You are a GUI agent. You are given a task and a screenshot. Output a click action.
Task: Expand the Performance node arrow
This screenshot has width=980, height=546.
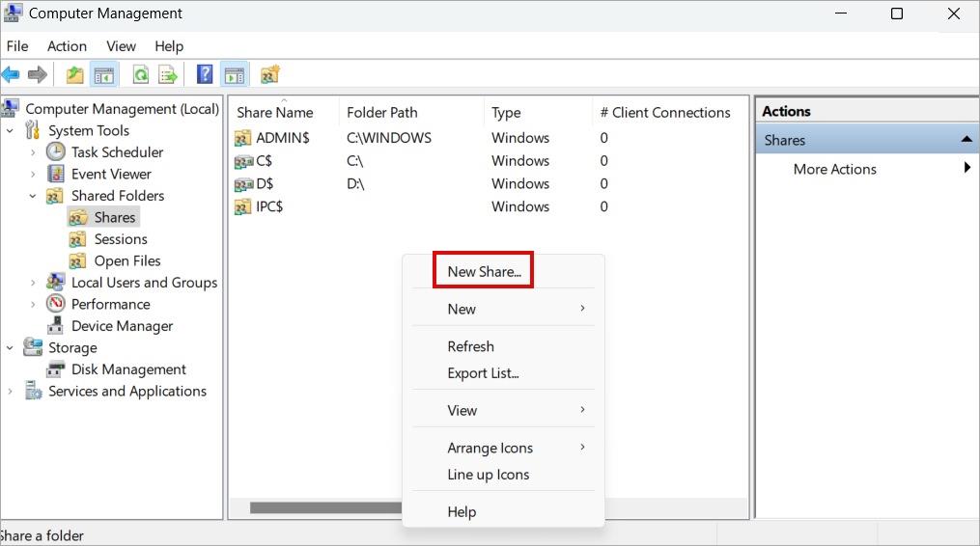tap(33, 304)
